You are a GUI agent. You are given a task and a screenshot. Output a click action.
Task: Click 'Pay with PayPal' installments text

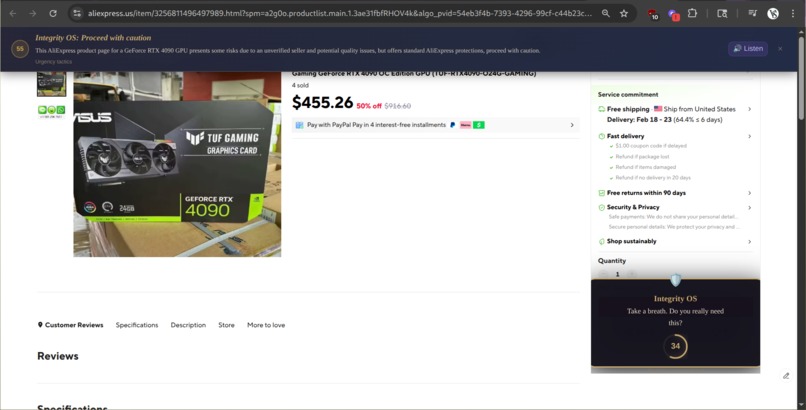(x=376, y=125)
